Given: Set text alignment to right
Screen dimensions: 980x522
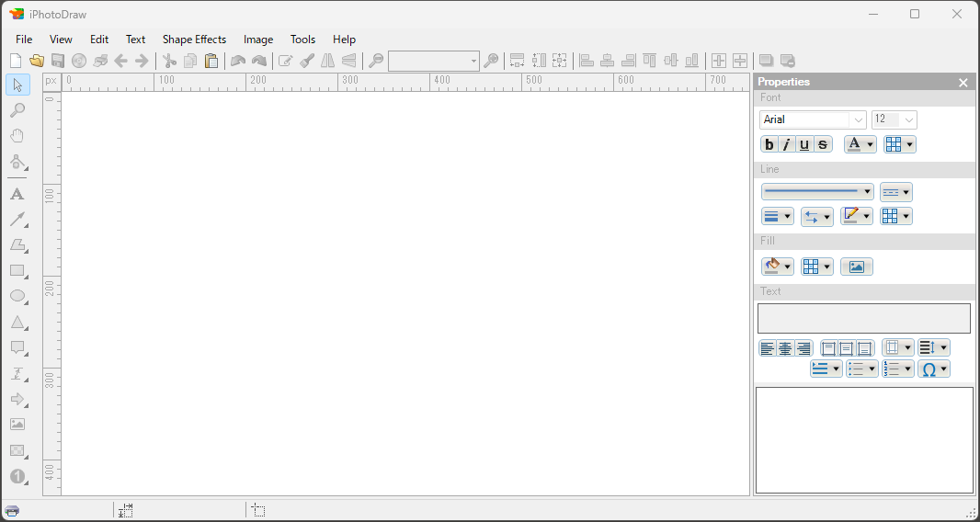Looking at the screenshot, I should [x=803, y=348].
